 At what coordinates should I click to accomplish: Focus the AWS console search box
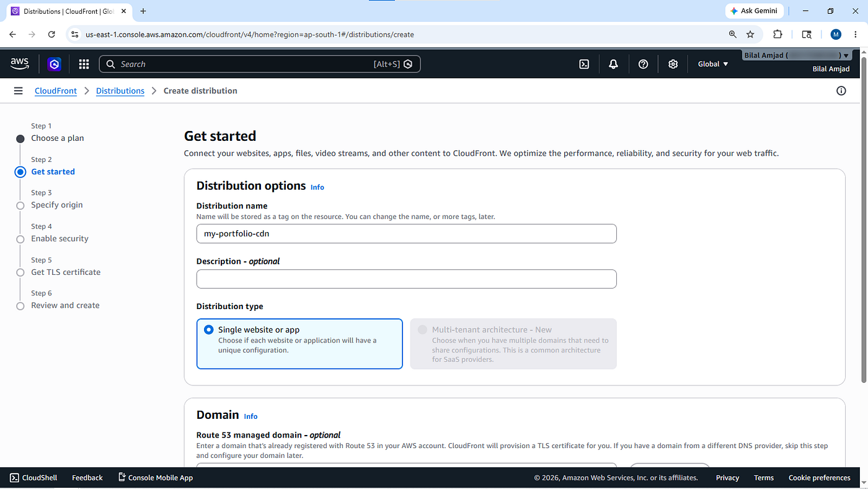(260, 64)
